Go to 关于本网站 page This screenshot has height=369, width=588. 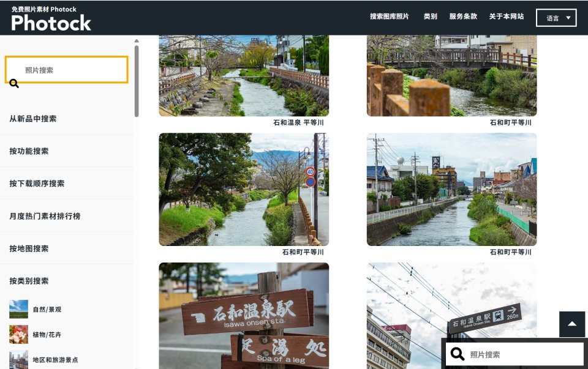click(506, 17)
